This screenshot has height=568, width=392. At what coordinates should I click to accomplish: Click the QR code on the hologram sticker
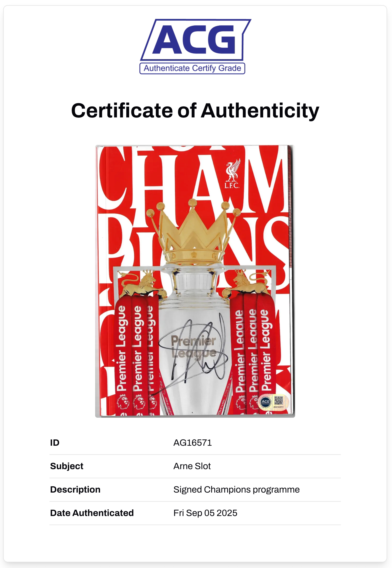(279, 400)
